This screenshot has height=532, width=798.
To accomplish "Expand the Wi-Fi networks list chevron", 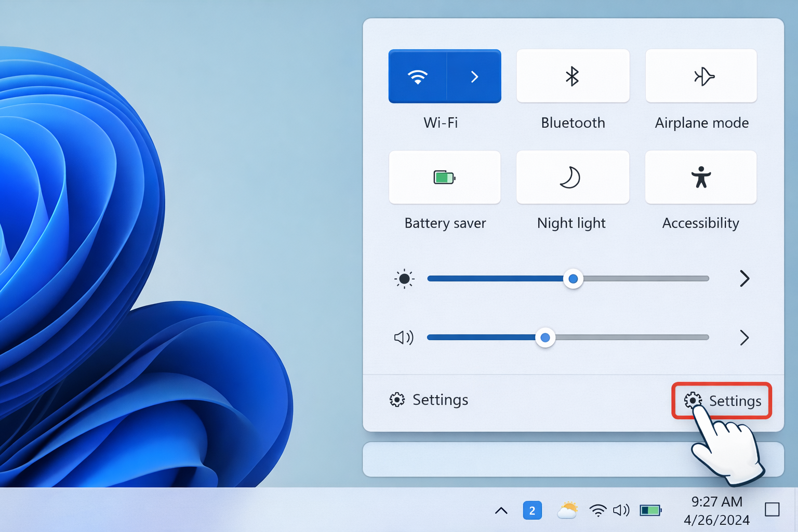I will [x=474, y=77].
